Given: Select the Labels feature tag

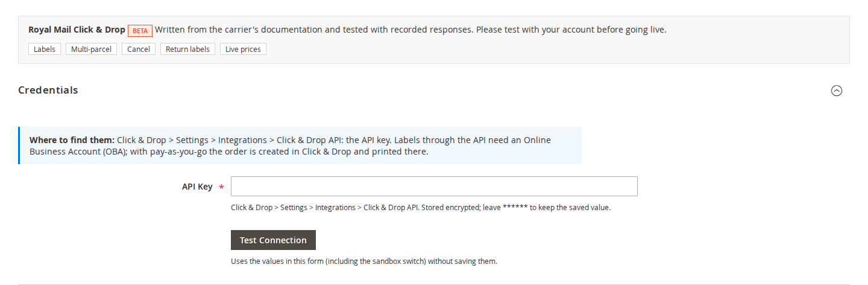Looking at the screenshot, I should pyautogui.click(x=45, y=49).
